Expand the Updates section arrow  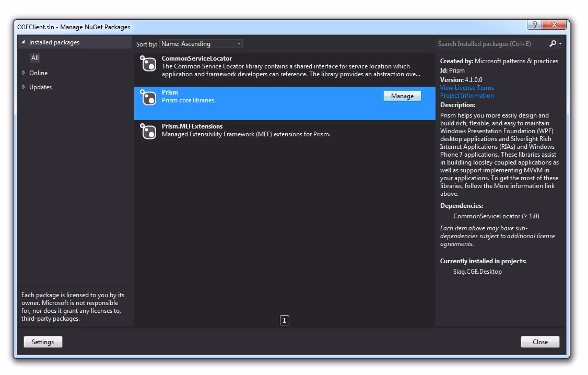[x=23, y=87]
